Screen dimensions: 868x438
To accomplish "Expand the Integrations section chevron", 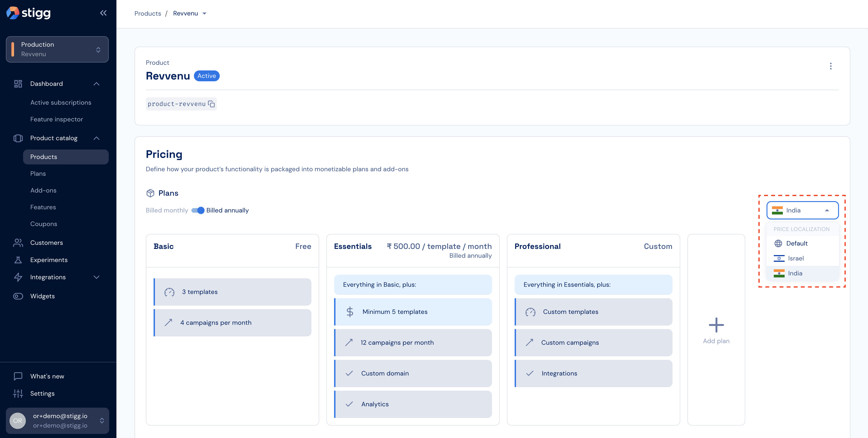I will click(96, 277).
